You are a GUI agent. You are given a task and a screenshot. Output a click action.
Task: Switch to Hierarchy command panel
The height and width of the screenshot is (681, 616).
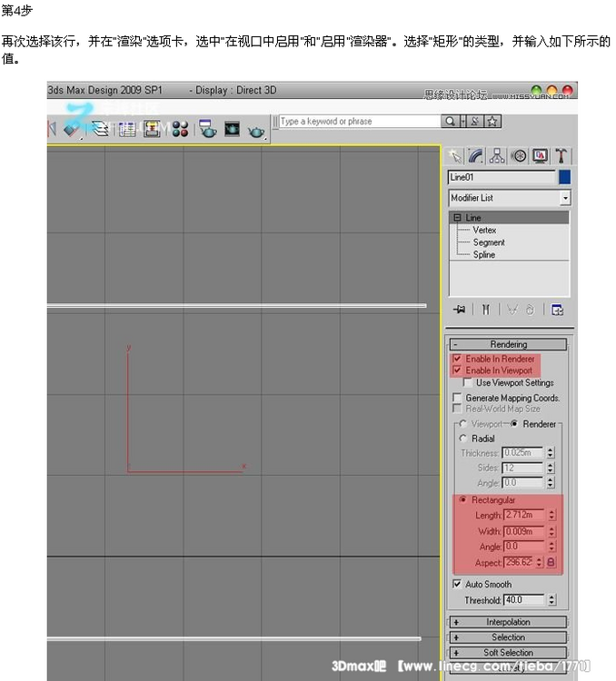pyautogui.click(x=497, y=155)
